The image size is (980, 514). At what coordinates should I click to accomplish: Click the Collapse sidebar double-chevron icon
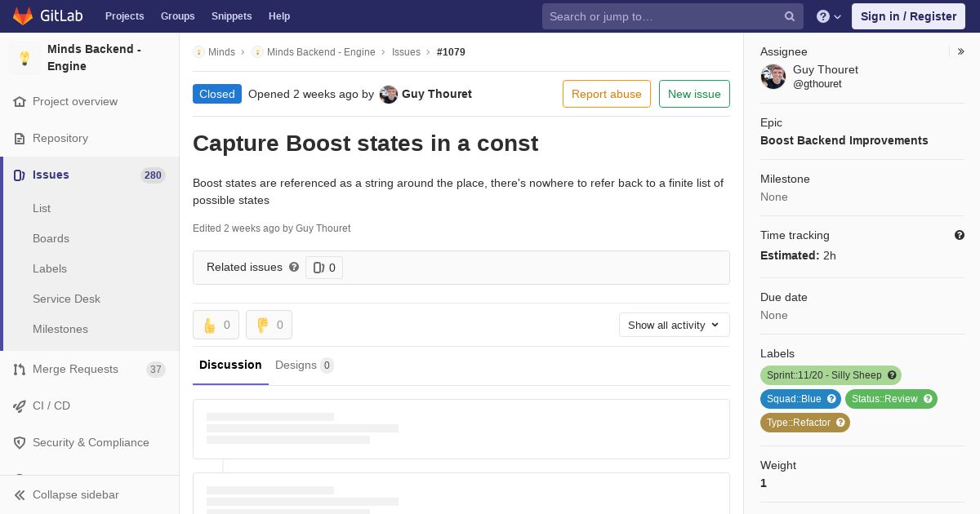tap(20, 495)
